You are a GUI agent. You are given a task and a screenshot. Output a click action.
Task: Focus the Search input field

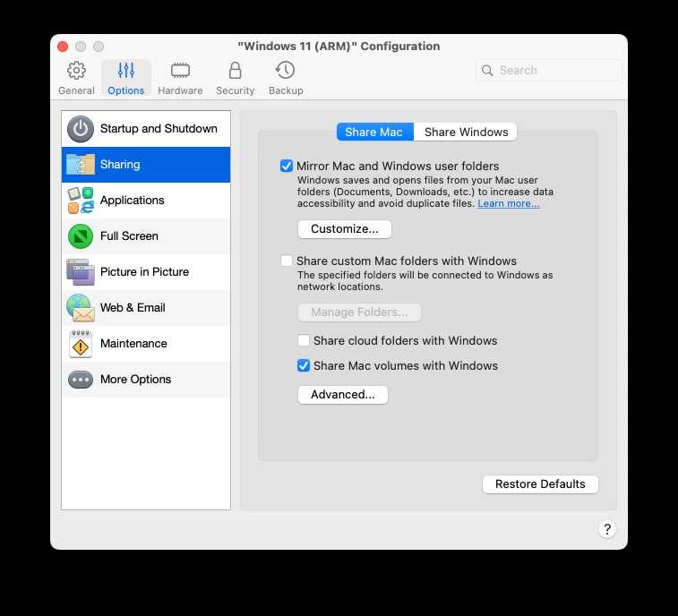[549, 71]
